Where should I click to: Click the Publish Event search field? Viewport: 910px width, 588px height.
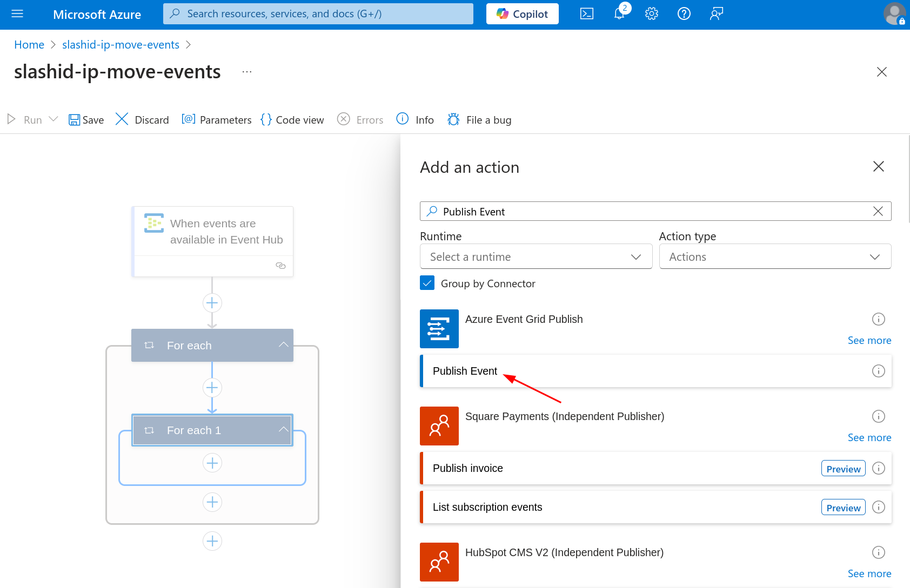[x=594, y=211]
